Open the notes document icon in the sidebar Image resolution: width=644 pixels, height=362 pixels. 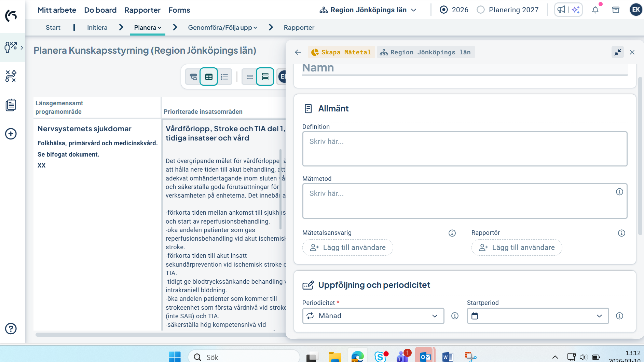[x=11, y=105]
